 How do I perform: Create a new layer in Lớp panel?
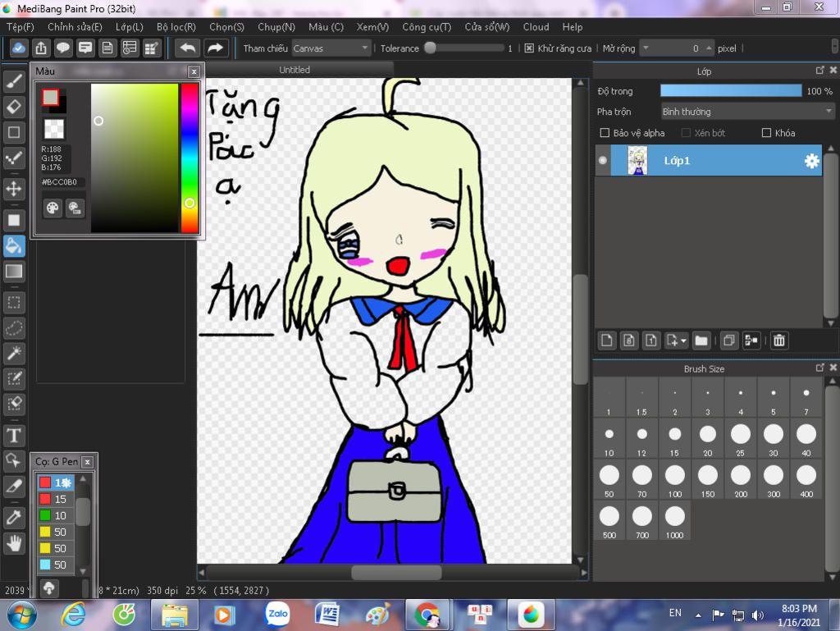click(606, 341)
